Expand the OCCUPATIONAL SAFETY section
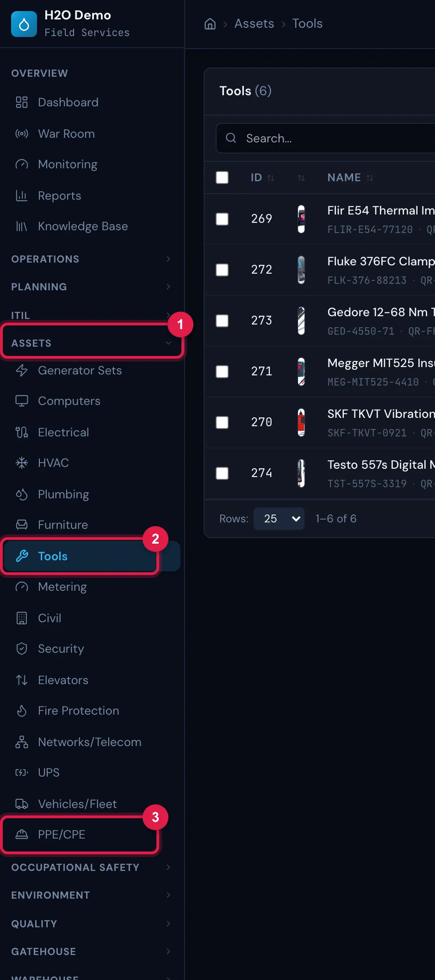The image size is (435, 980). click(x=91, y=867)
